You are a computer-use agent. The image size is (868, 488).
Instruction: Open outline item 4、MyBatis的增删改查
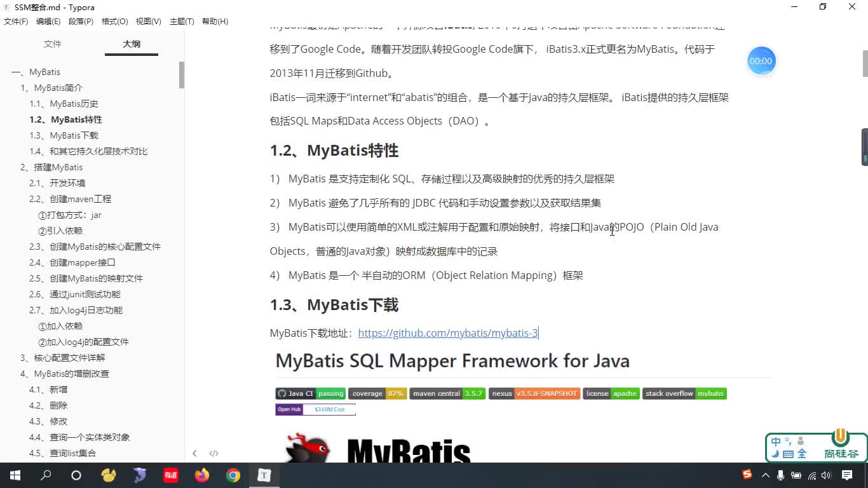tap(65, 374)
